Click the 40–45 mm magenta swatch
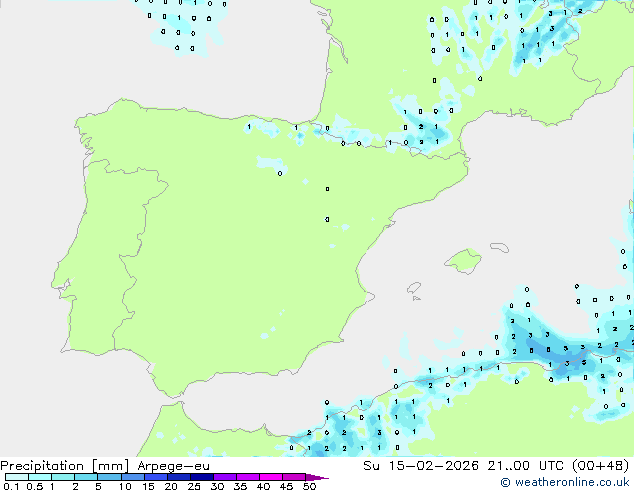This screenshot has width=634, height=490. point(271,477)
